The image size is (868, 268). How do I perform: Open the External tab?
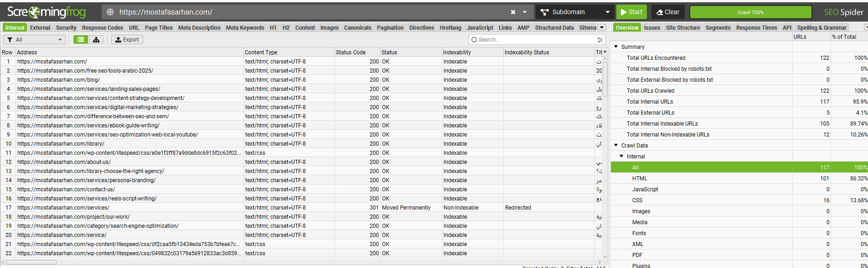coord(40,28)
